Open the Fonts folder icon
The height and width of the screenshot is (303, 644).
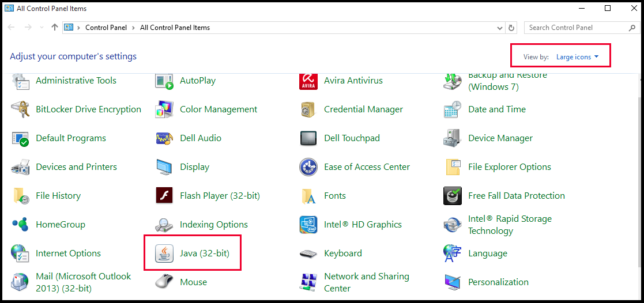pos(308,196)
